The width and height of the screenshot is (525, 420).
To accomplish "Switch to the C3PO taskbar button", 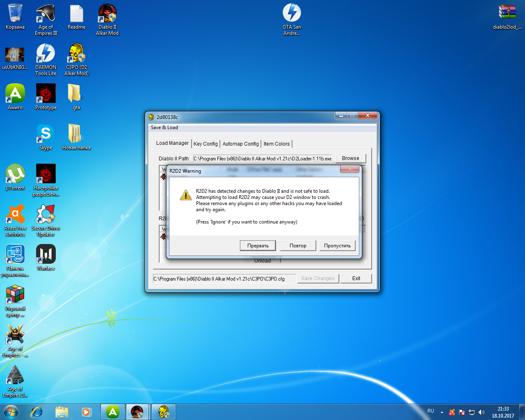I will (163, 412).
